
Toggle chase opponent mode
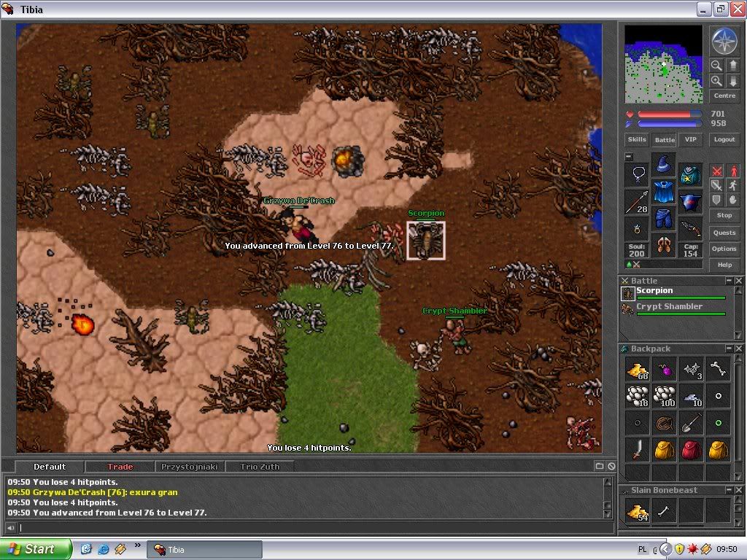pos(733,186)
